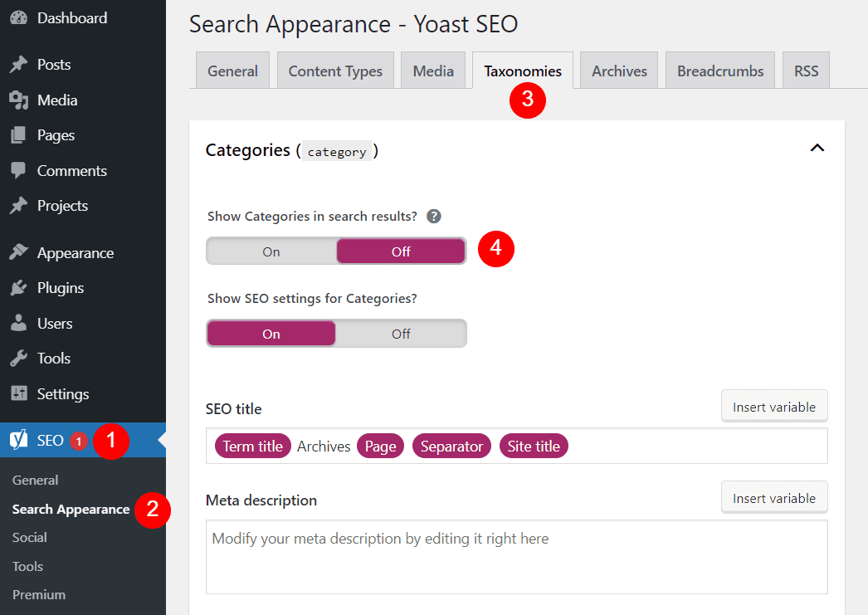Screen dimensions: 868x615
Task: Click the Separator variable tag
Action: pos(451,447)
